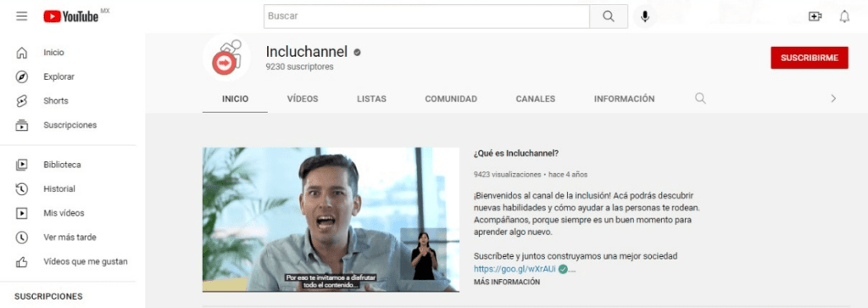The width and height of the screenshot is (868, 308).
Task: Open Ver más tarde playlist
Action: 70,237
